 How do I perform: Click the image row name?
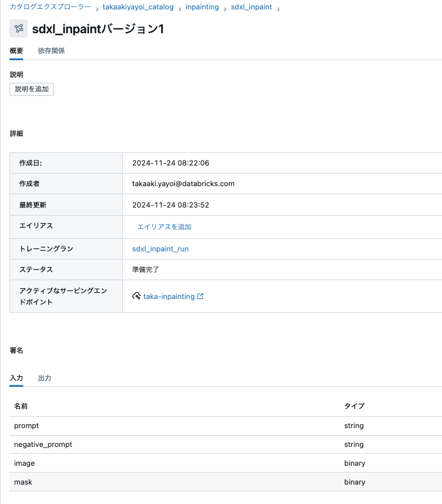click(24, 463)
